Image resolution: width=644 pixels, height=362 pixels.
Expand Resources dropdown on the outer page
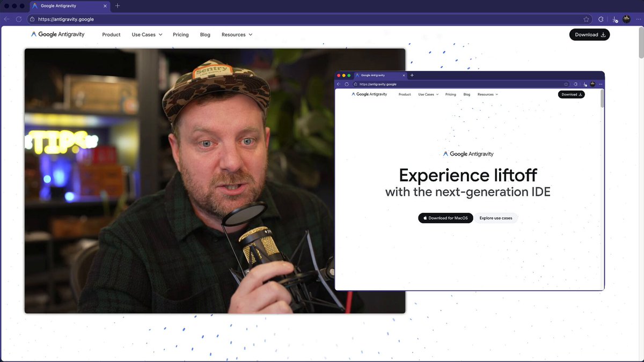click(x=237, y=34)
